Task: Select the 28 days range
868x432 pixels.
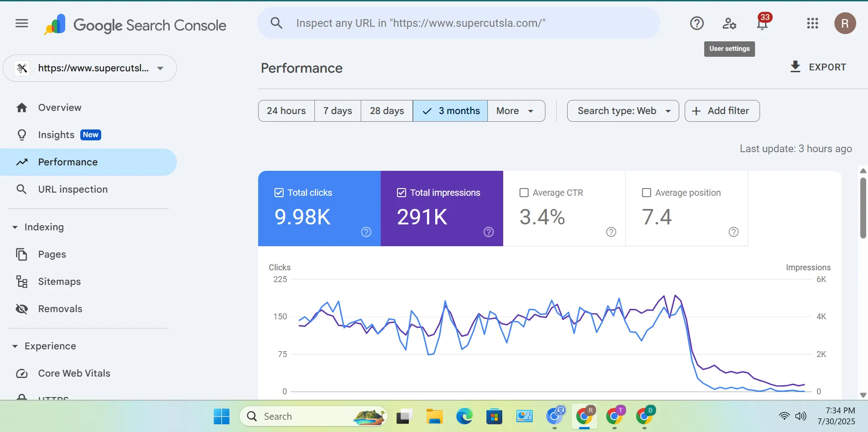Action: pos(387,111)
